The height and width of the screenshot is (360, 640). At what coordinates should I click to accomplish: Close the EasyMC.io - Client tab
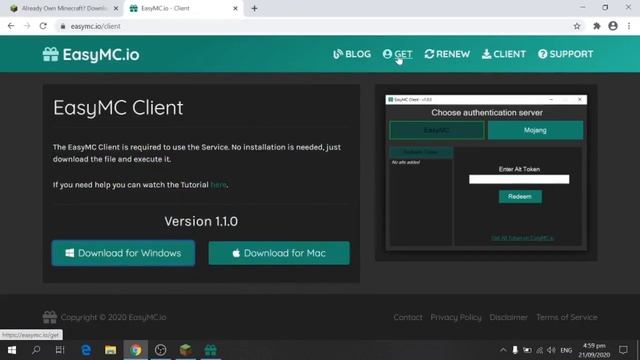[x=235, y=8]
